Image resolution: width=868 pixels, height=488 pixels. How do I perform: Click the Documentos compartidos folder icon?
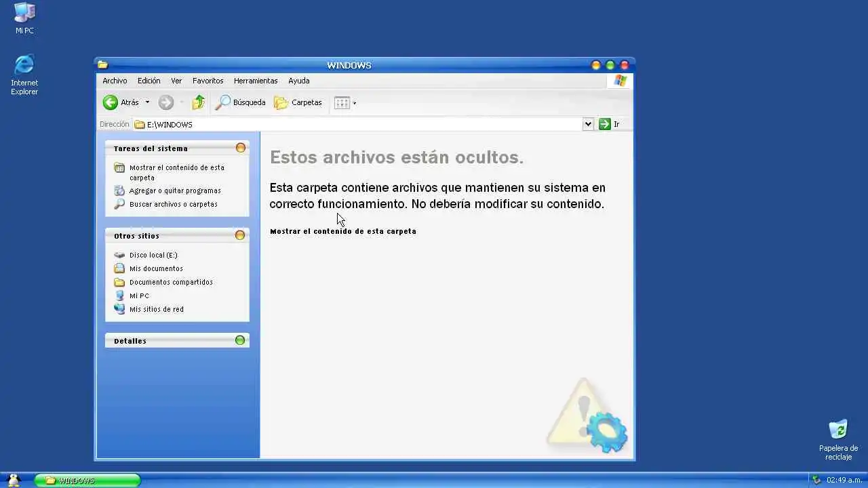click(119, 282)
